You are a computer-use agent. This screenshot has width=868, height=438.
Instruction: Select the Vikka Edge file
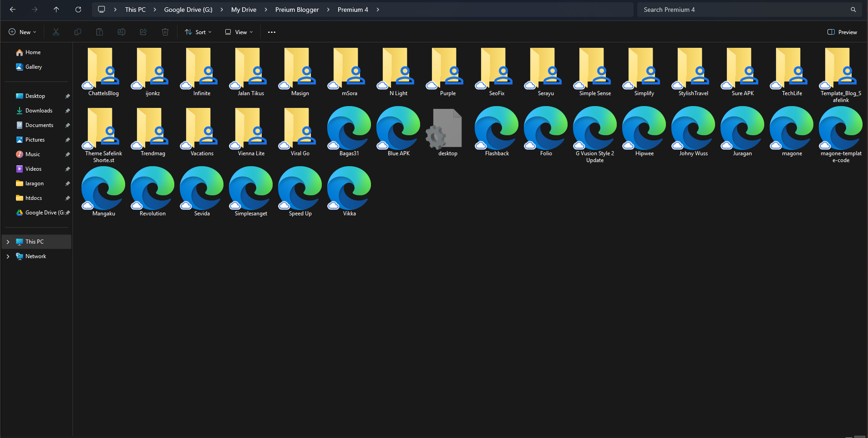coord(349,192)
